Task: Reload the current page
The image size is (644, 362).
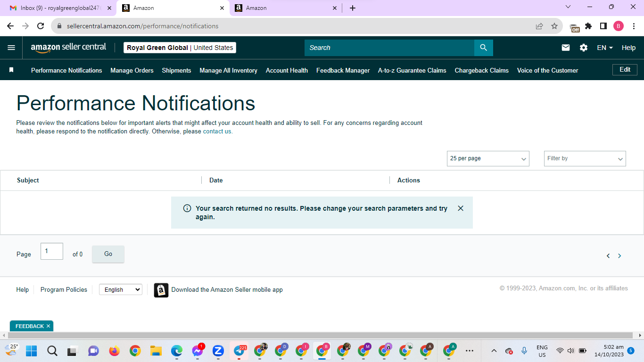Action: (41, 26)
